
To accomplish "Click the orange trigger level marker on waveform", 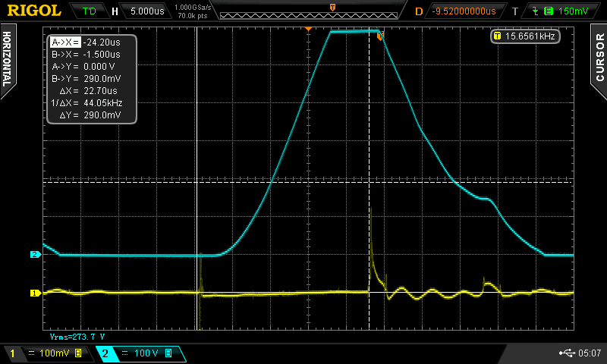I will click(x=380, y=36).
